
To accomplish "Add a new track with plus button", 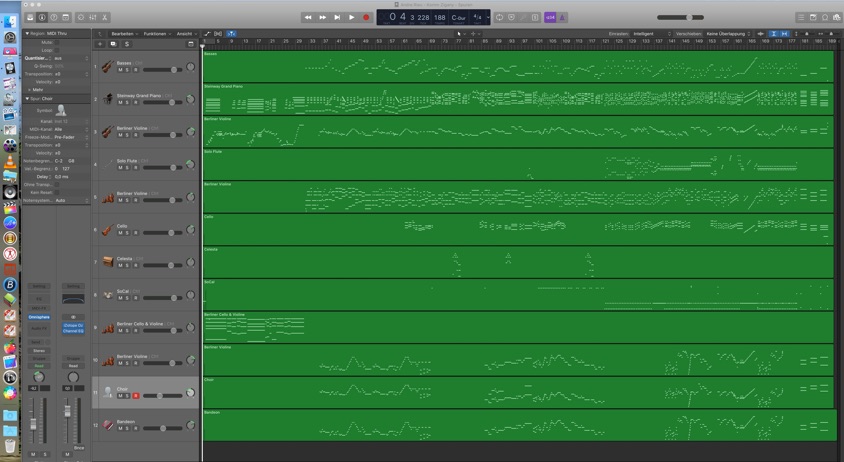I will [x=100, y=44].
